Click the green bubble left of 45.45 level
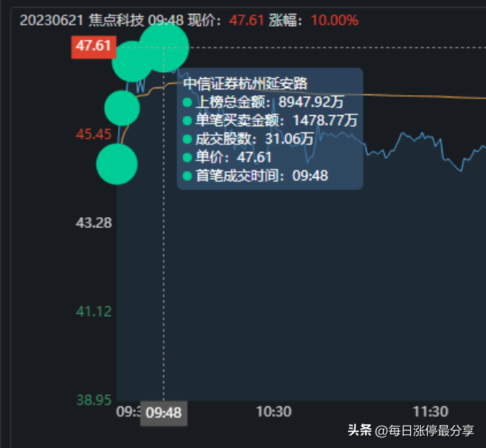Viewport: 486px width, 448px height. [122, 108]
